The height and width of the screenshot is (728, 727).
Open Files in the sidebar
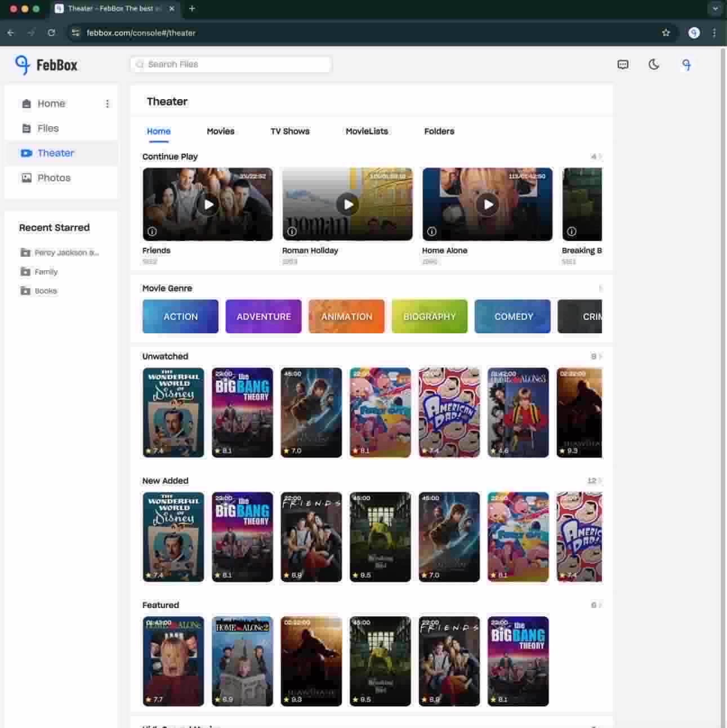tap(48, 128)
